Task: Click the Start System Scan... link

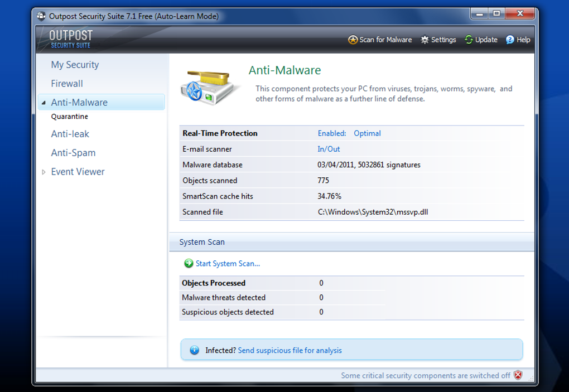Action: coord(228,264)
